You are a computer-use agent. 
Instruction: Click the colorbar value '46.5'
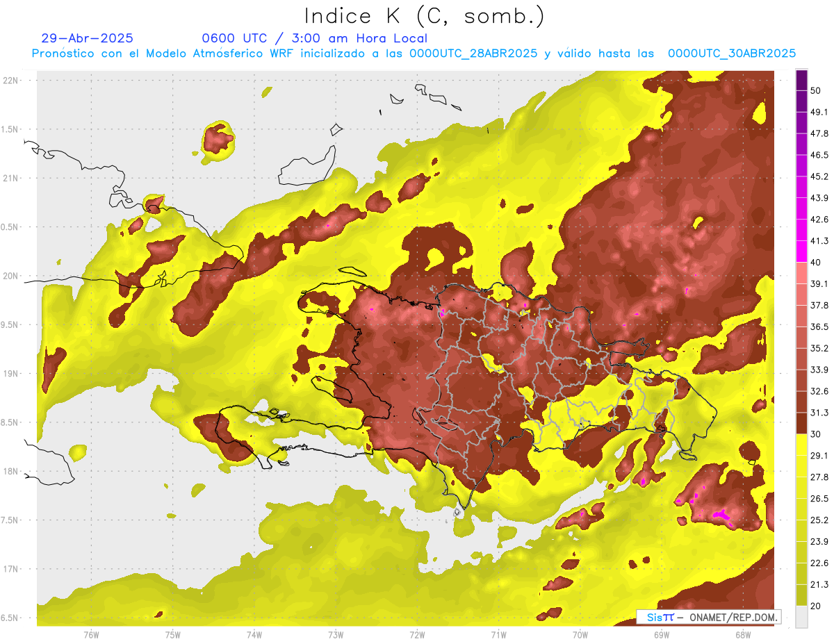click(x=819, y=155)
